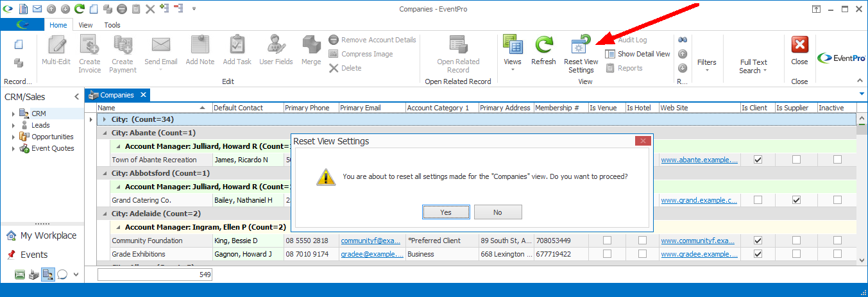
Task: Click the add-row green plus icon in quick access toolbar
Action: click(x=165, y=8)
